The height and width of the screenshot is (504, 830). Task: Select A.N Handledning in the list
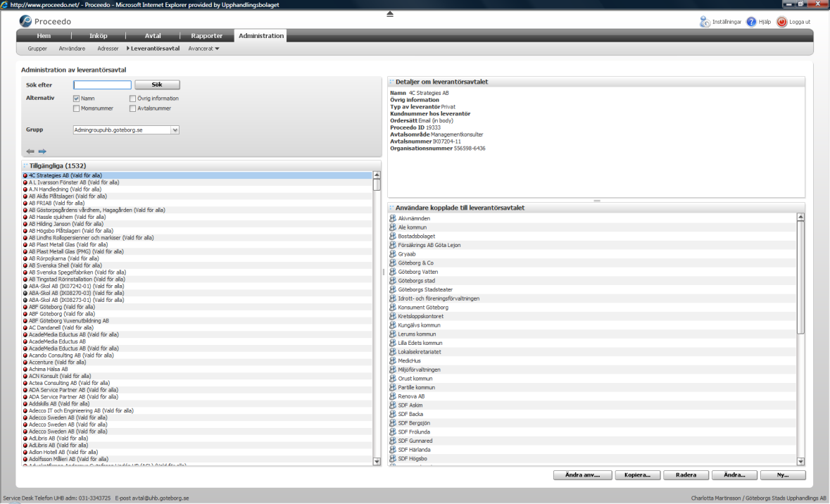[x=197, y=189]
